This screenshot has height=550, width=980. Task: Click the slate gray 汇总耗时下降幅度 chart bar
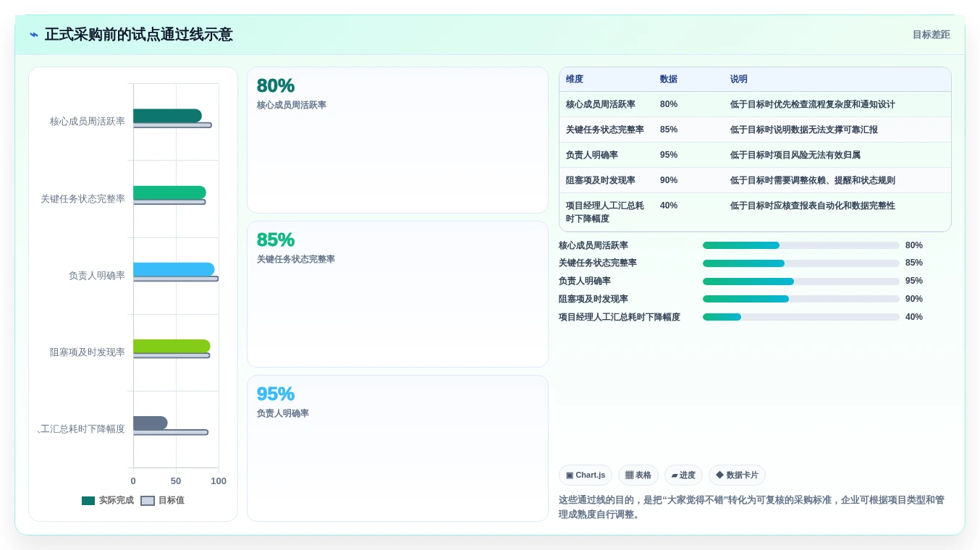click(151, 423)
